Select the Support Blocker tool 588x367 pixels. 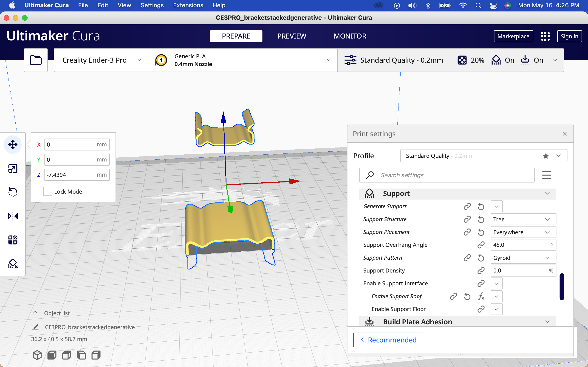coord(13,264)
